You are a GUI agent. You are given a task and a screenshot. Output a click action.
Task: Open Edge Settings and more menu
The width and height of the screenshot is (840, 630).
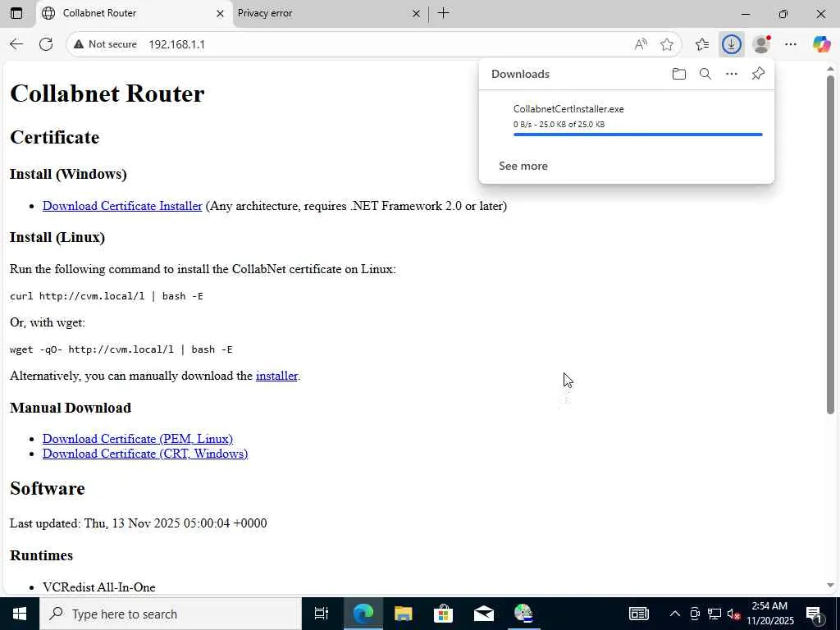(791, 44)
